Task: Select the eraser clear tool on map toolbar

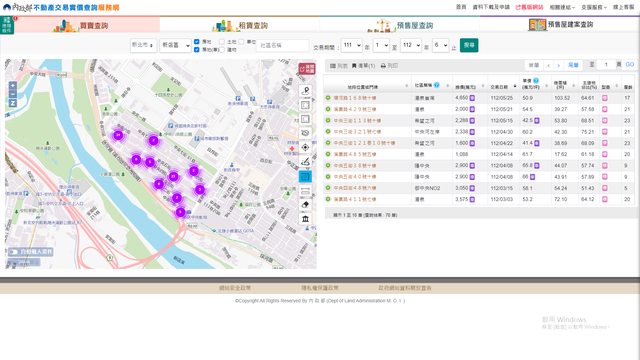Action: 305,204
